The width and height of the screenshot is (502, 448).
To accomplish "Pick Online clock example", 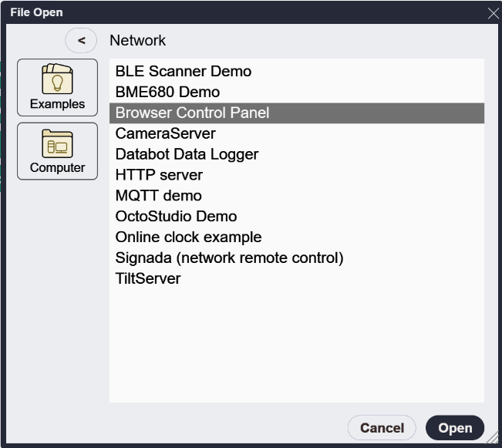I will click(297, 237).
